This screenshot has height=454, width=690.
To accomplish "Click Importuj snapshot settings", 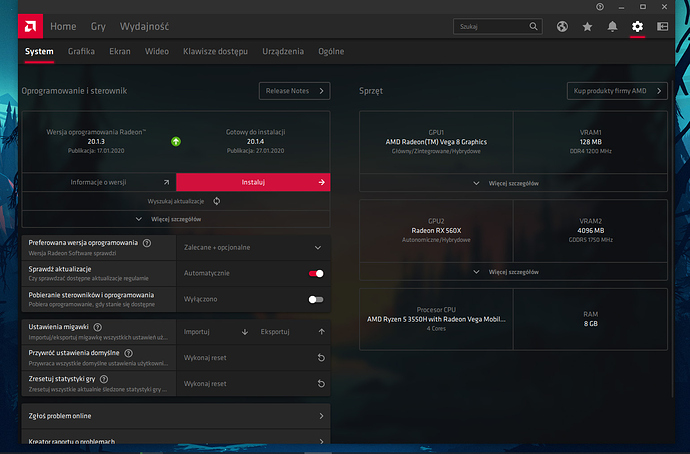I will [215, 332].
